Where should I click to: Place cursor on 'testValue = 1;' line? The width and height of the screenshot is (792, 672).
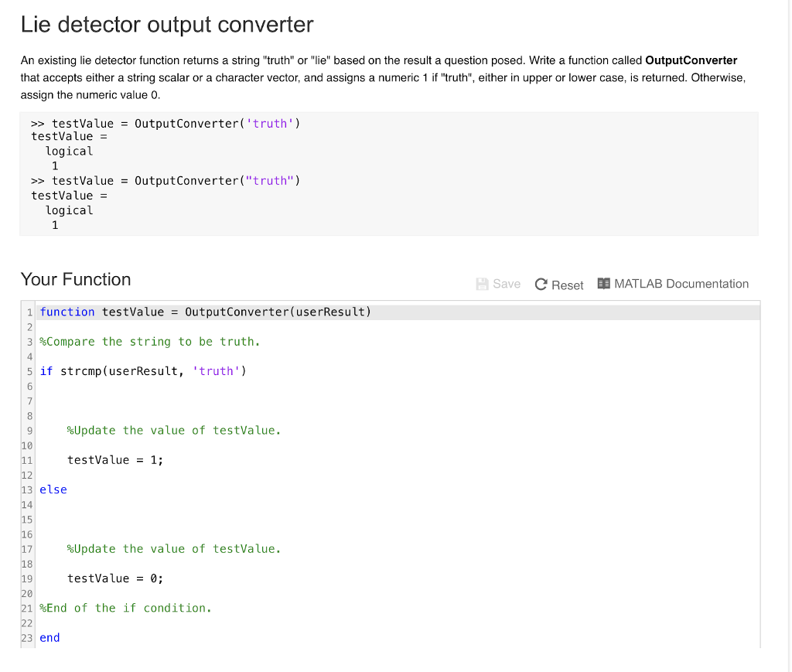click(x=115, y=460)
